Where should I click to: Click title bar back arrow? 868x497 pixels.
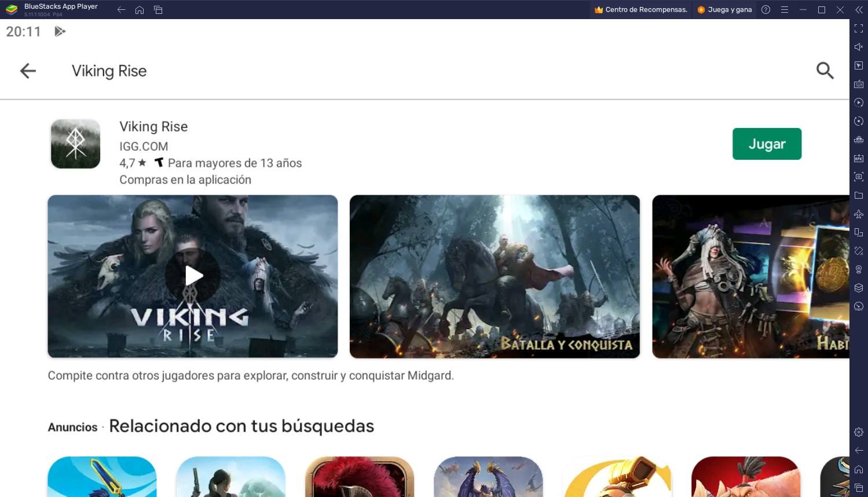click(121, 10)
